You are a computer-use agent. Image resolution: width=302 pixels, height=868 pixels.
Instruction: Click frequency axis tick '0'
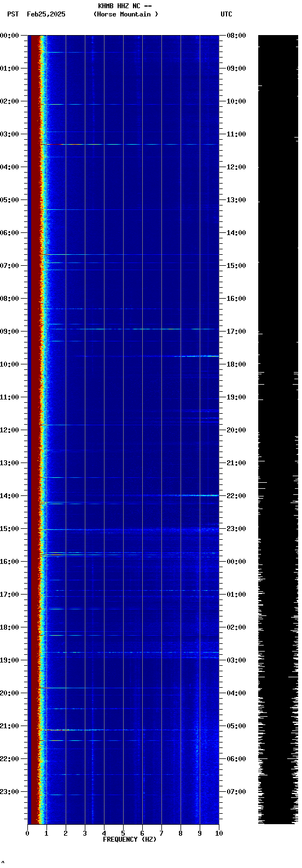pyautogui.click(x=27, y=833)
